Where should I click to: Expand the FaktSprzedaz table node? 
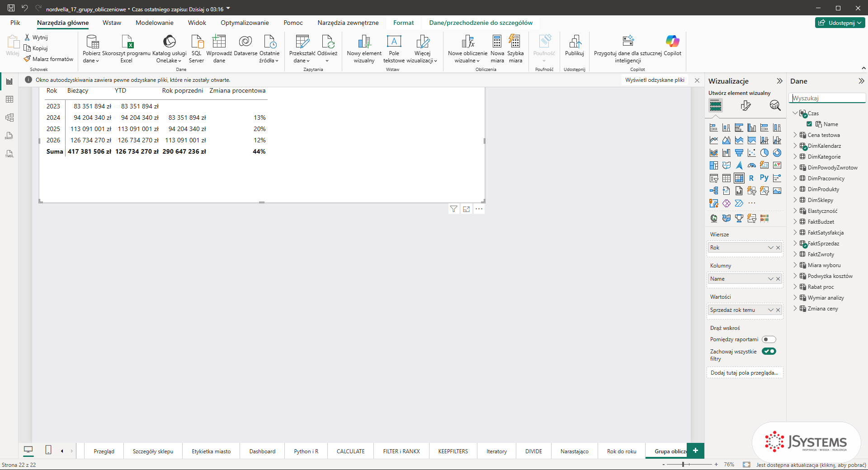[795, 244]
